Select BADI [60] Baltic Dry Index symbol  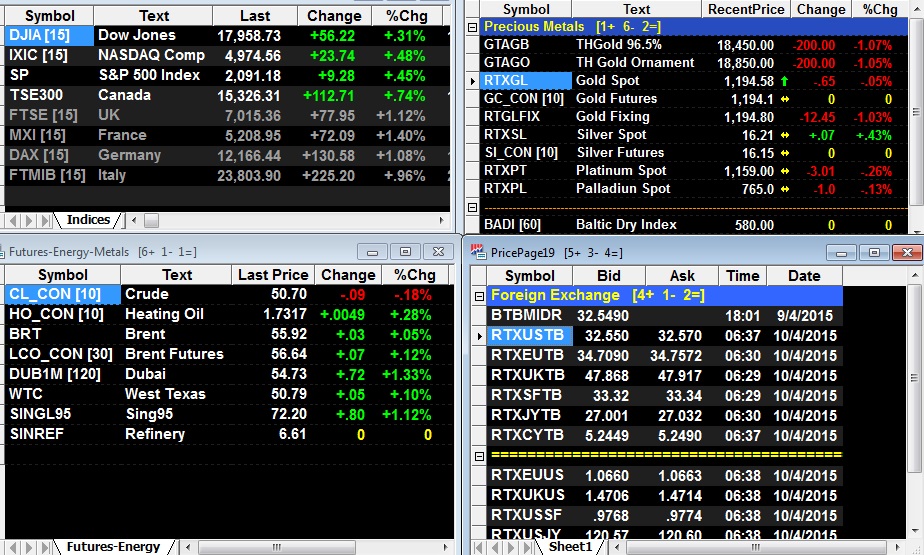[x=526, y=224]
